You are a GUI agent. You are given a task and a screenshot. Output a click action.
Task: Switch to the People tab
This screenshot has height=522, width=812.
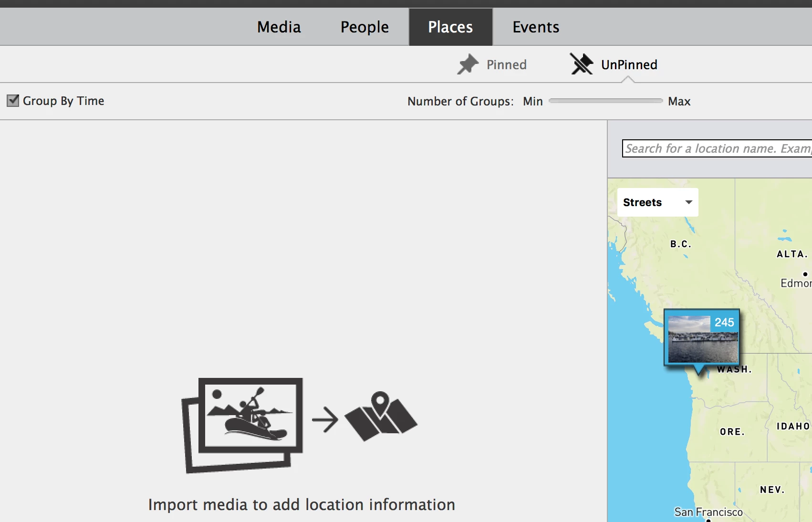(x=364, y=27)
